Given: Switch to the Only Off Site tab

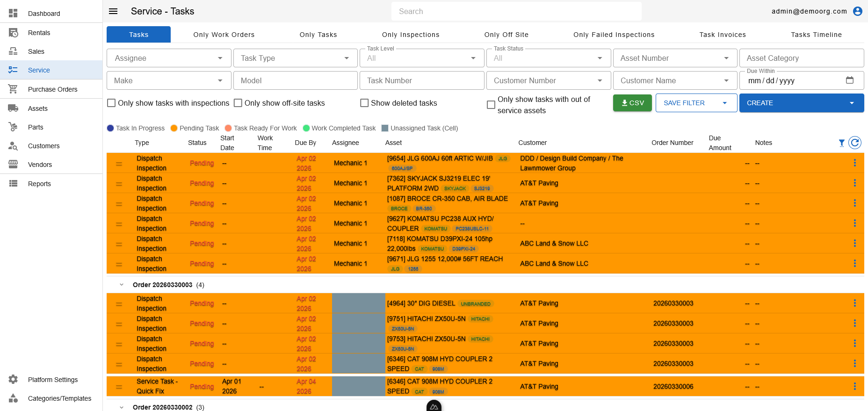Looking at the screenshot, I should pyautogui.click(x=506, y=35).
